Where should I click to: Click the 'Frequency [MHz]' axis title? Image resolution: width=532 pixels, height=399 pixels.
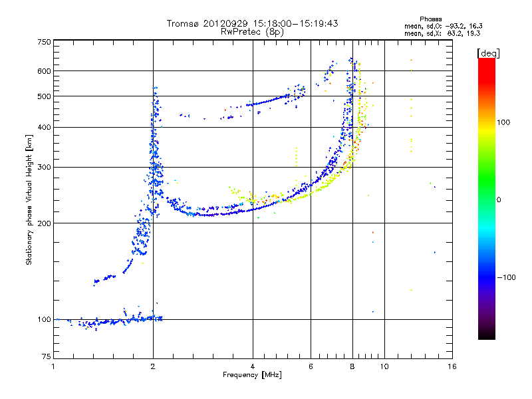pyautogui.click(x=252, y=375)
